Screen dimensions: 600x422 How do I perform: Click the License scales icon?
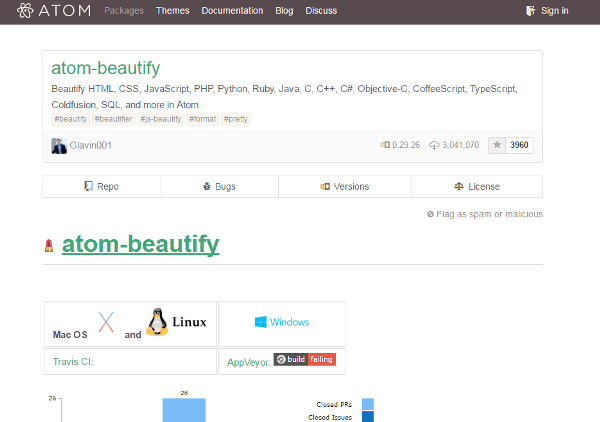[459, 186]
